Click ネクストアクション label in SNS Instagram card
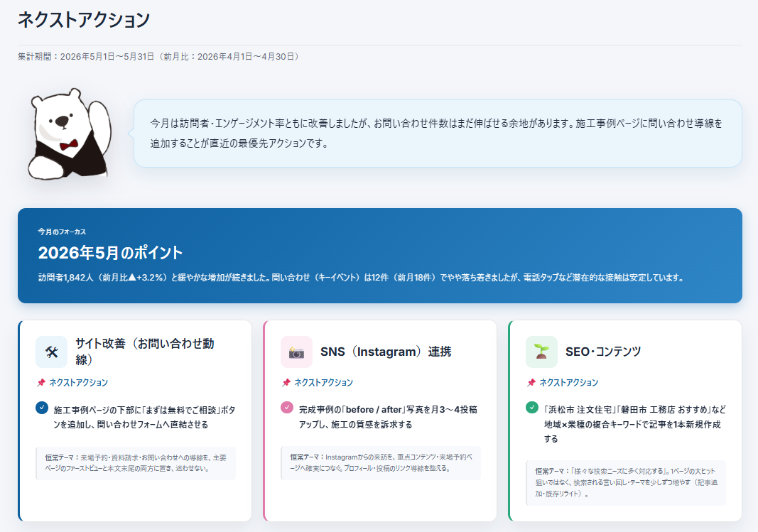This screenshot has height=532, width=758. [323, 383]
